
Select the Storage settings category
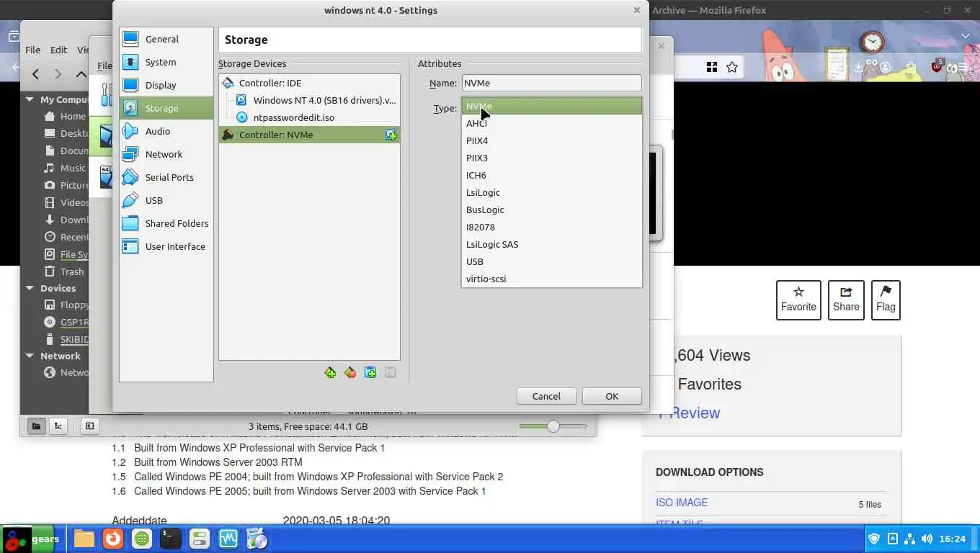tap(166, 108)
